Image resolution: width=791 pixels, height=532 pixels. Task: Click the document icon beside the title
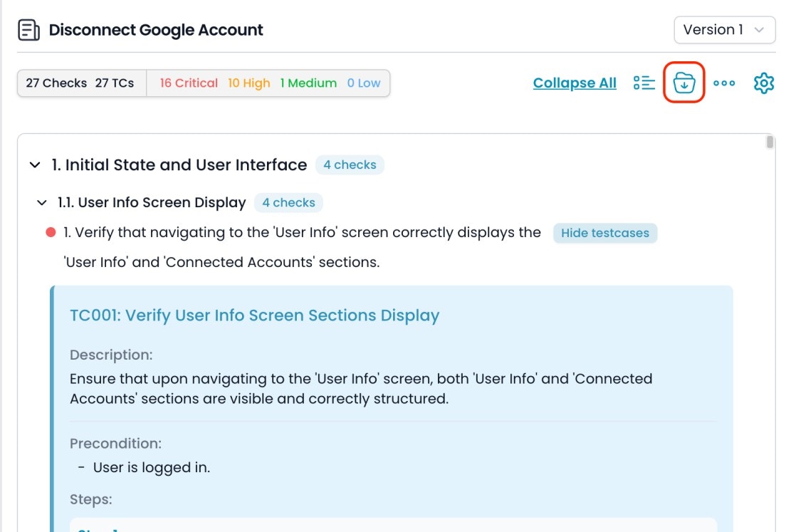pos(28,31)
